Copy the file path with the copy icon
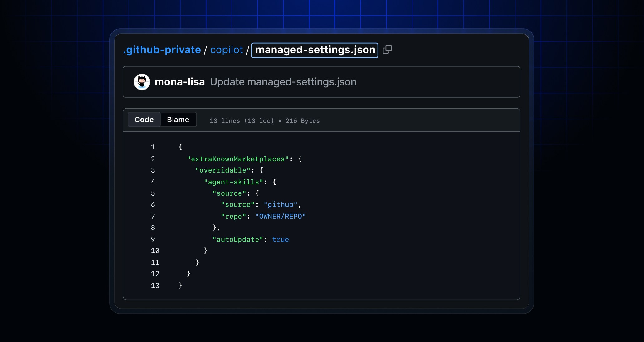This screenshot has width=644, height=342. tap(387, 49)
